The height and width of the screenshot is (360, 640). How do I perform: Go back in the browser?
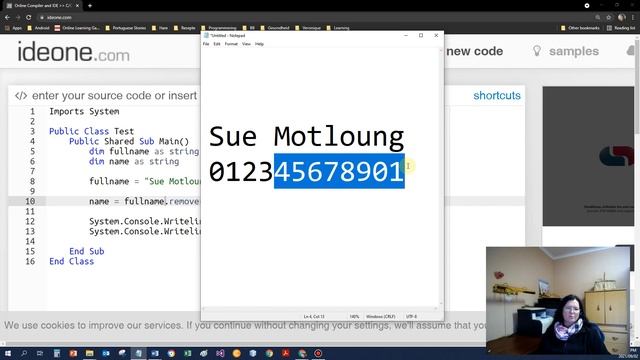pyautogui.click(x=7, y=17)
